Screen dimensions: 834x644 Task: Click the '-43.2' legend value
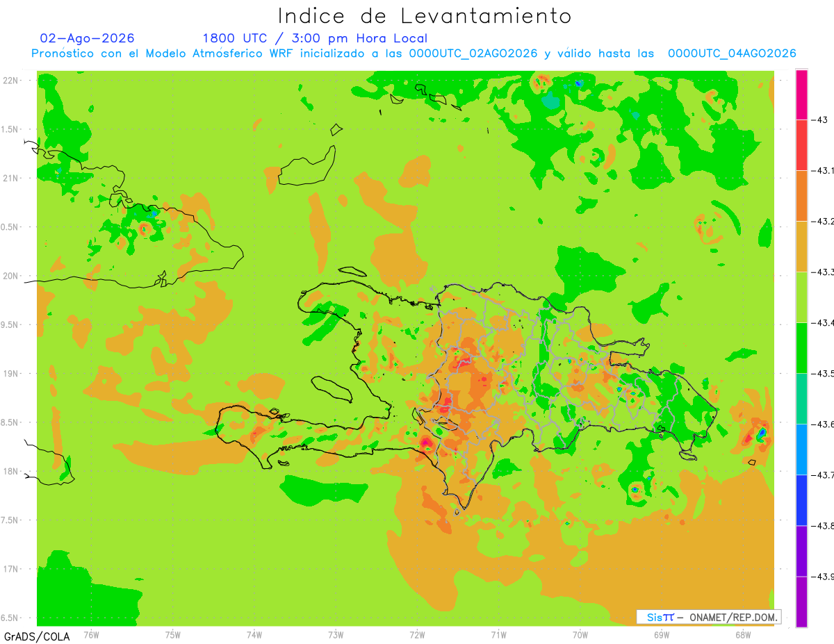click(x=821, y=222)
